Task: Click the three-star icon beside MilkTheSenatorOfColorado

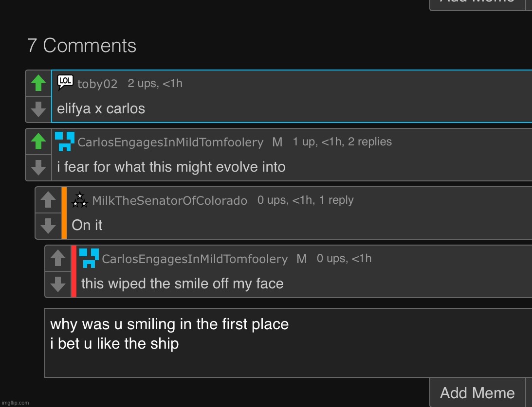Action: click(80, 200)
